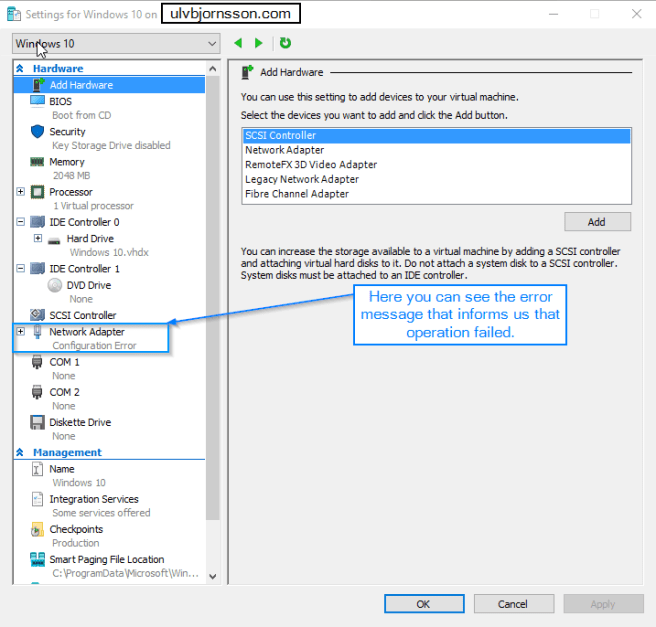Viewport: 656px width, 627px height.
Task: Click the Add button
Action: click(x=597, y=222)
